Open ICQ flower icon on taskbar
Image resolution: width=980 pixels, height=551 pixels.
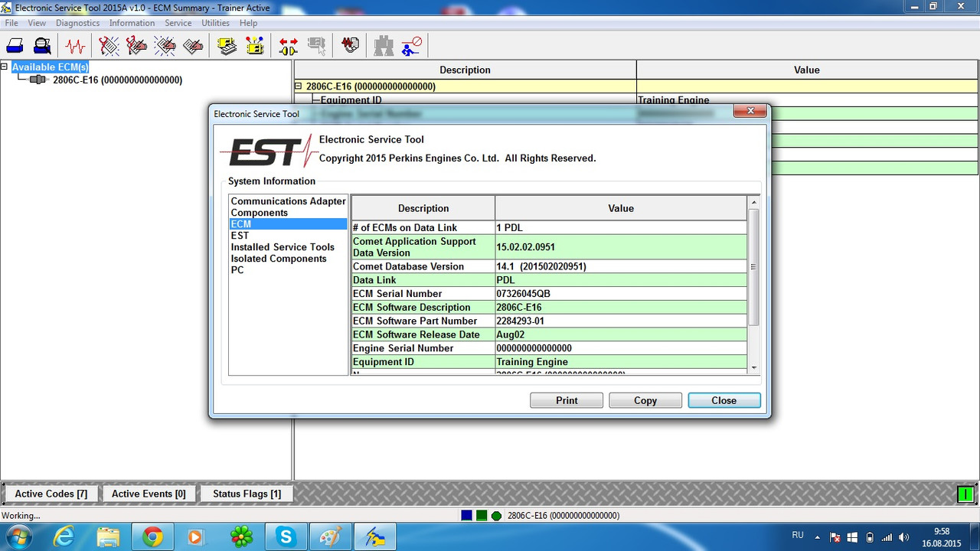pyautogui.click(x=241, y=537)
